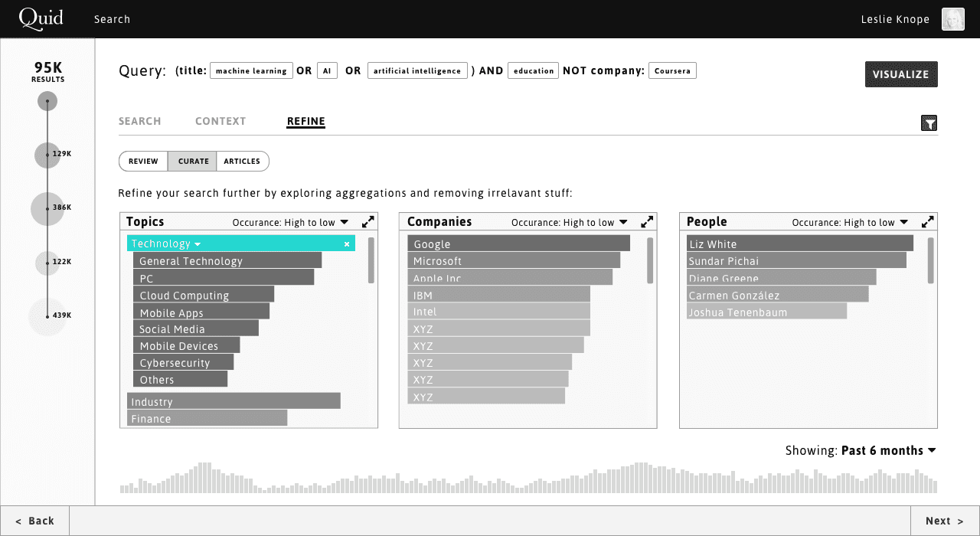Select the Carmen González person bar
The height and width of the screenshot is (536, 980).
tap(778, 295)
